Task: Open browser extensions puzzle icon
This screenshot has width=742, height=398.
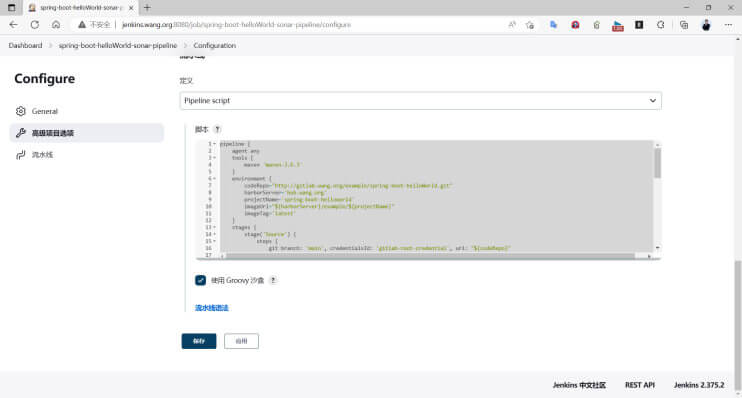Action: tap(661, 25)
